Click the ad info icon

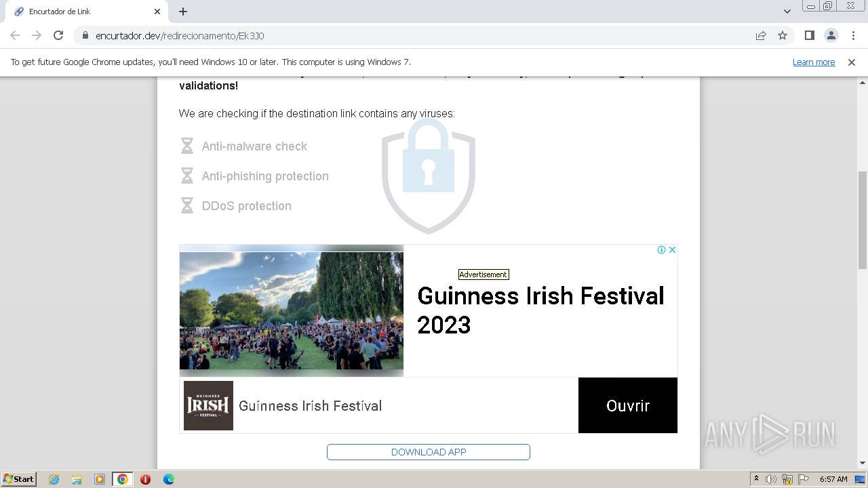pos(661,249)
